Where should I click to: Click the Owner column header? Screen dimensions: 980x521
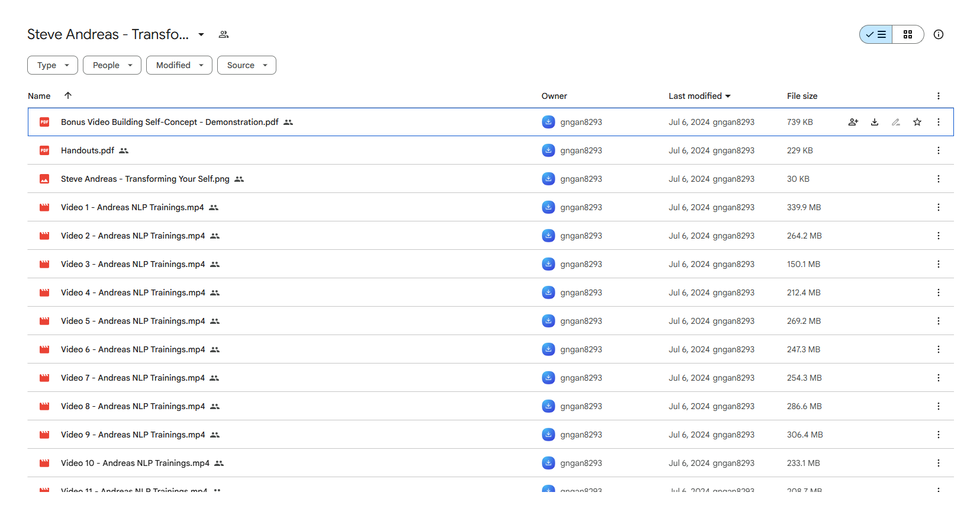554,96
